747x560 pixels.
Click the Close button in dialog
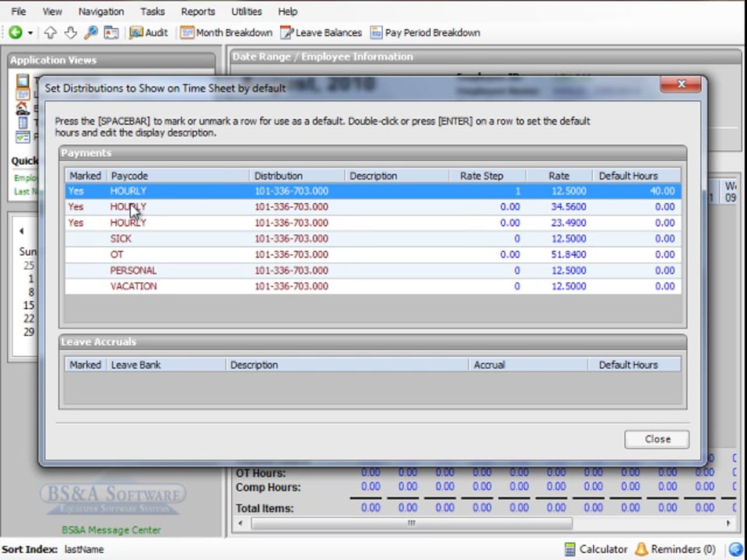point(657,439)
